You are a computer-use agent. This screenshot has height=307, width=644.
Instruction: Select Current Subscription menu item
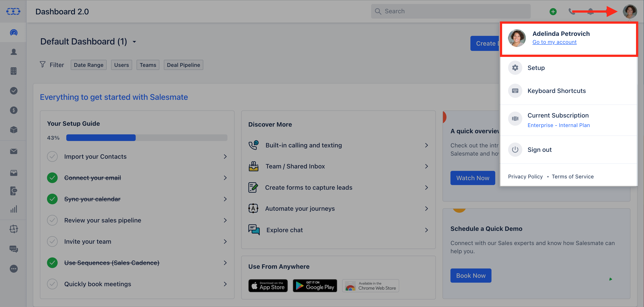(568, 120)
